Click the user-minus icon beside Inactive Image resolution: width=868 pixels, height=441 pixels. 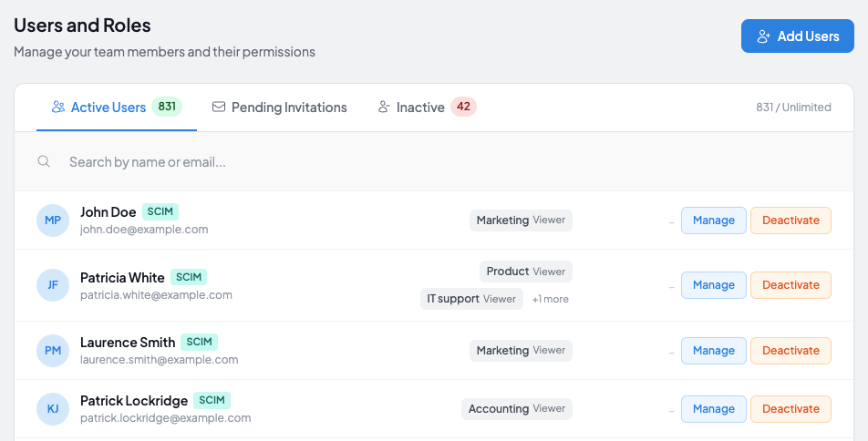tap(384, 107)
